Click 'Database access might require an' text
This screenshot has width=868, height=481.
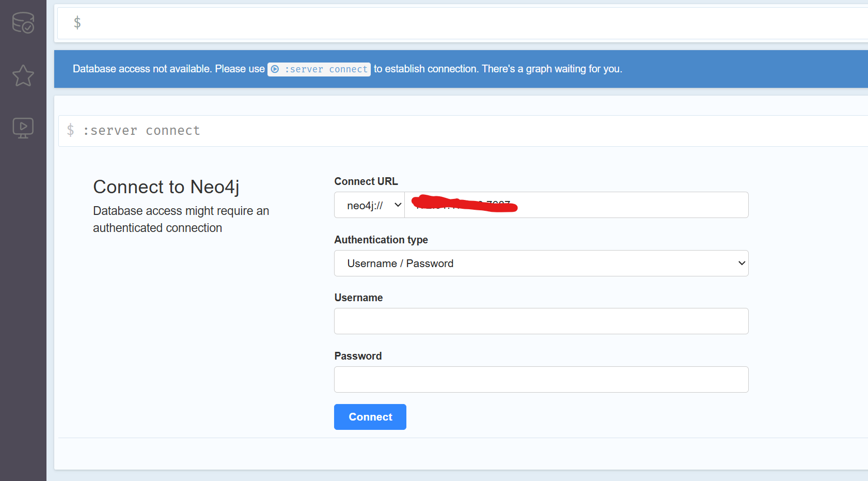click(181, 211)
